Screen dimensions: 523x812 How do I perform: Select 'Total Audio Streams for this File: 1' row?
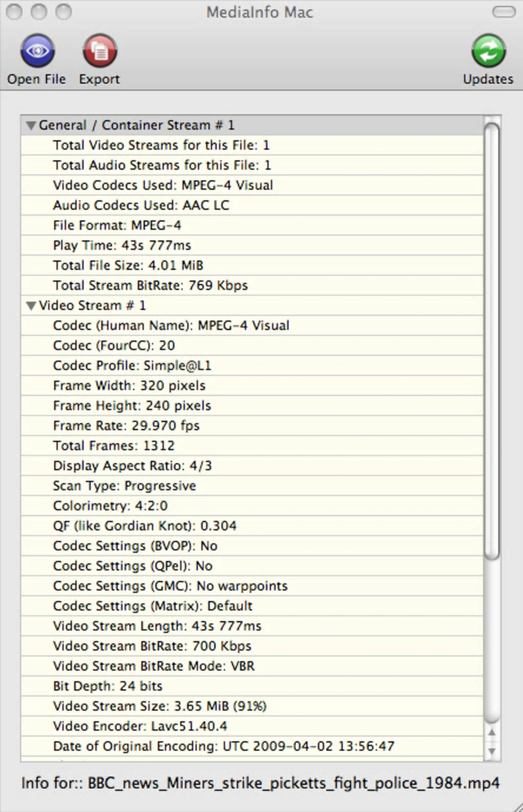point(252,165)
